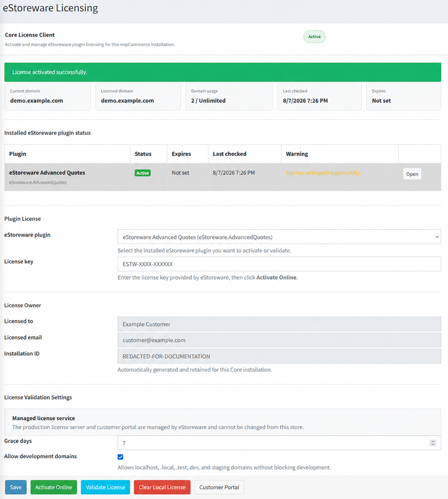The width and height of the screenshot is (448, 499).
Task: Click the Validate License button
Action: point(105,487)
